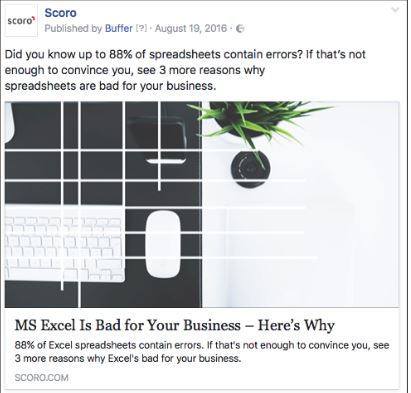
Task: Click the white mouse in preview image
Action: tap(164, 244)
